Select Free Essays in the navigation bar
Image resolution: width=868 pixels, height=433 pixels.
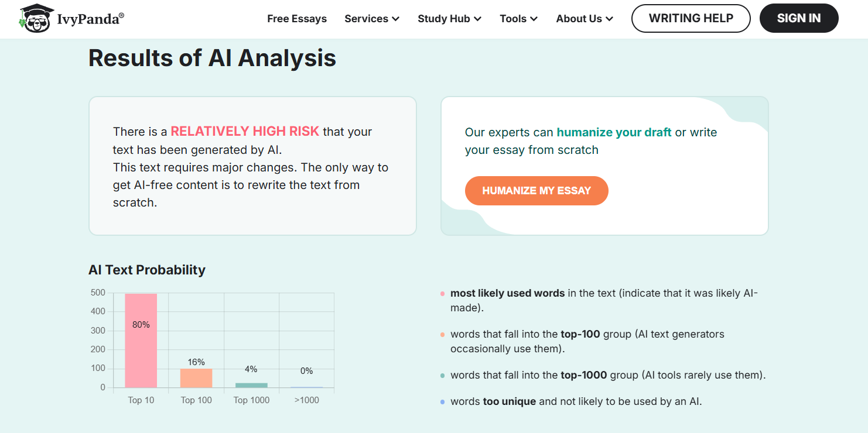[297, 18]
